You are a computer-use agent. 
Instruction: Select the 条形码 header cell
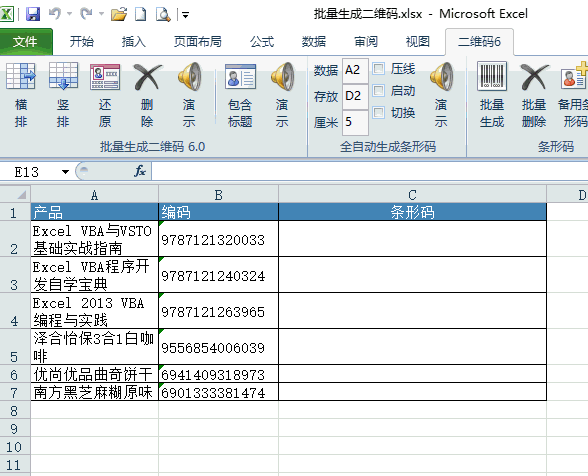[412, 212]
